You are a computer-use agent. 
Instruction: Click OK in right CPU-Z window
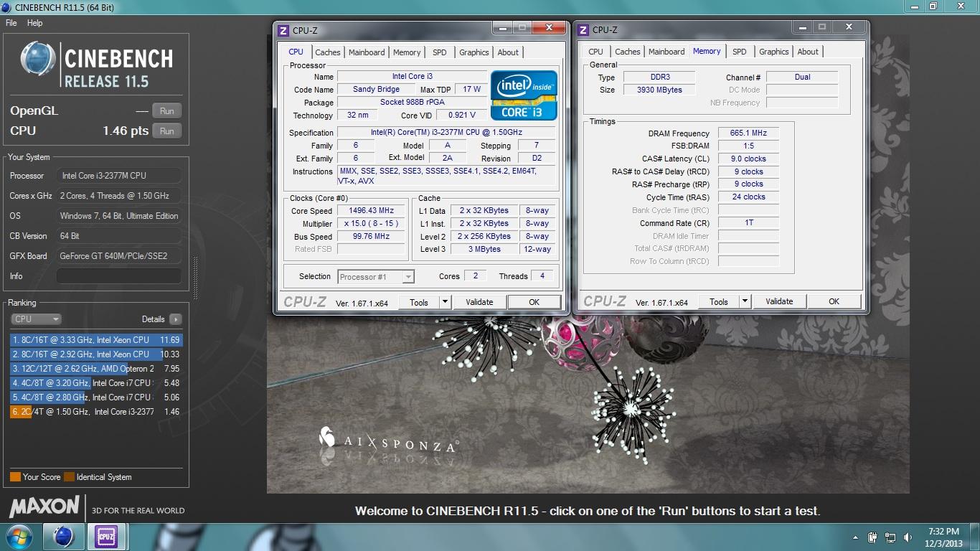[834, 302]
